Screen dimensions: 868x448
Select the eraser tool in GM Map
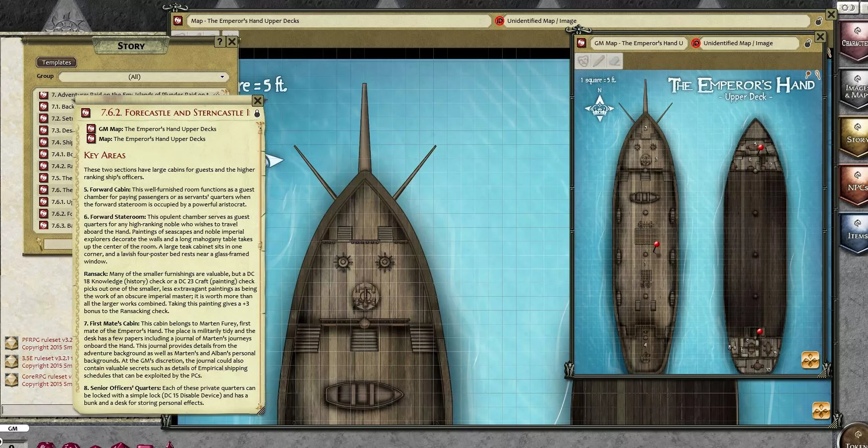(x=614, y=61)
